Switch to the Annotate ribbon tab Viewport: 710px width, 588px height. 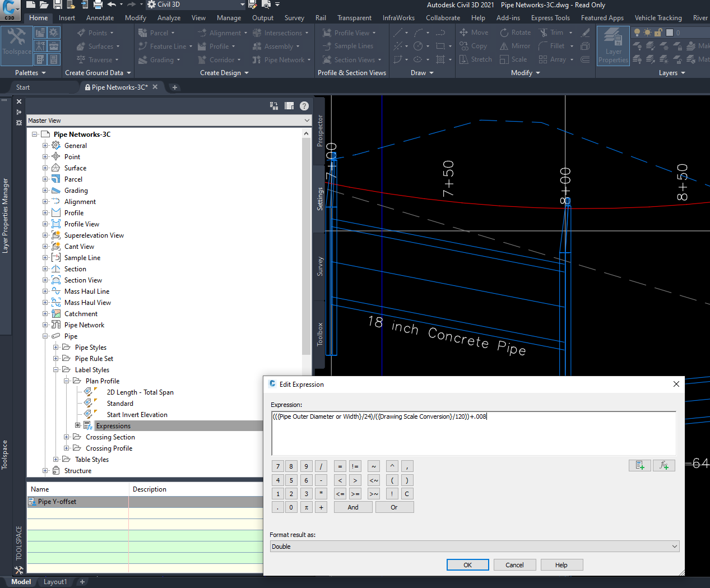point(100,17)
